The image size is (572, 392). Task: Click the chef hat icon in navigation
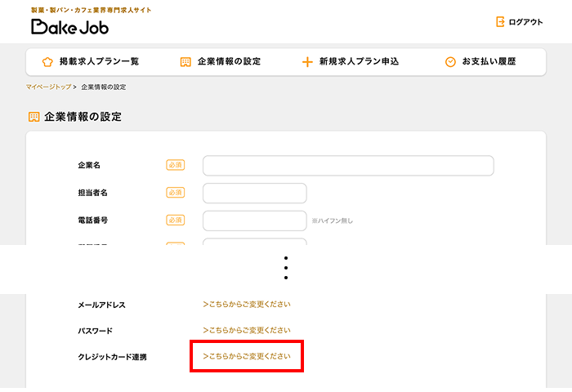tap(47, 62)
